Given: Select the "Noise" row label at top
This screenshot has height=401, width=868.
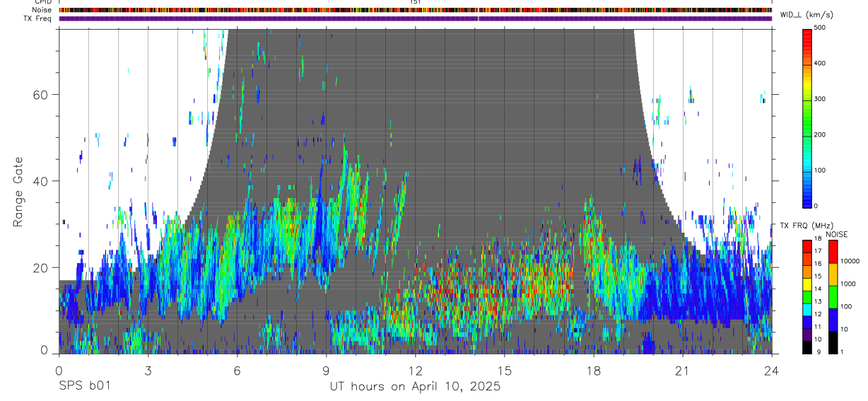Looking at the screenshot, I should (42, 10).
